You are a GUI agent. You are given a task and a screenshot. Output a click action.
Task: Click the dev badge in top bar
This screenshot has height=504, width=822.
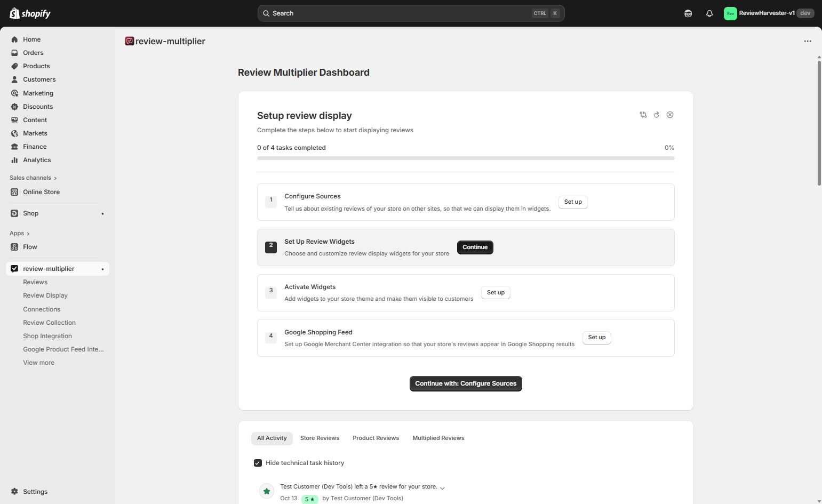(805, 13)
